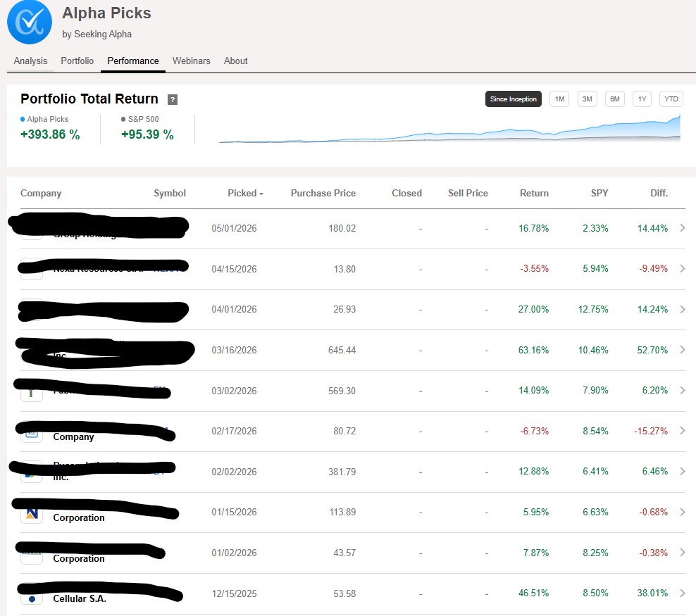The image size is (696, 616).
Task: Expand the 04/15/2026 row chevron
Action: tap(682, 268)
